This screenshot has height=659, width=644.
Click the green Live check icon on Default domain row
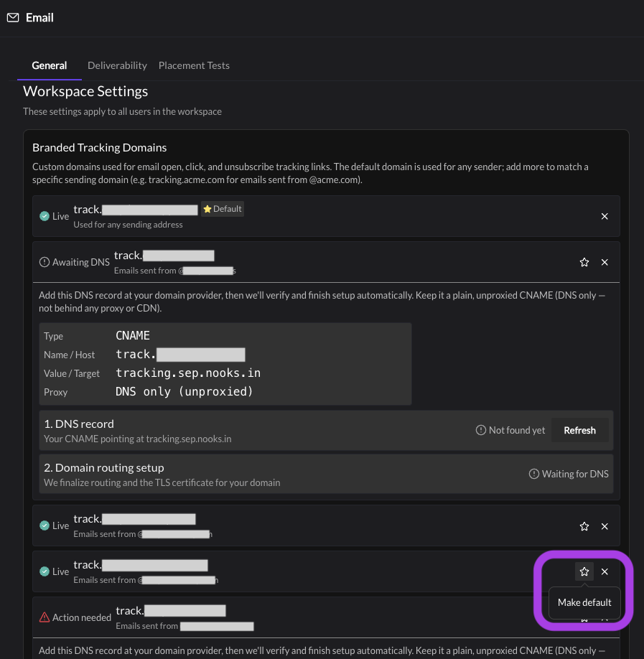pos(44,216)
